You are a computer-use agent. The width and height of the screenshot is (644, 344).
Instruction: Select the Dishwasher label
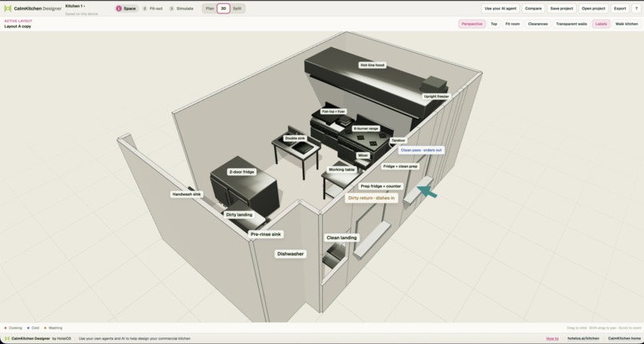(290, 254)
